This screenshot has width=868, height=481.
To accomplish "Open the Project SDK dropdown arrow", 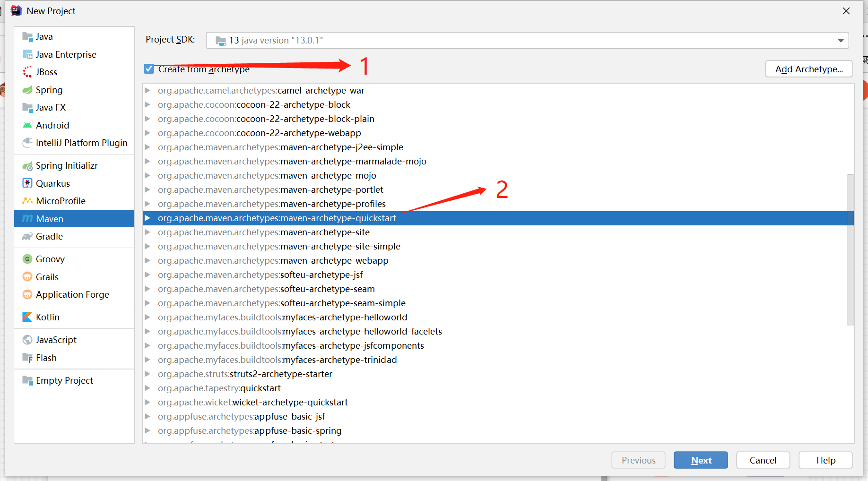I will coord(841,41).
